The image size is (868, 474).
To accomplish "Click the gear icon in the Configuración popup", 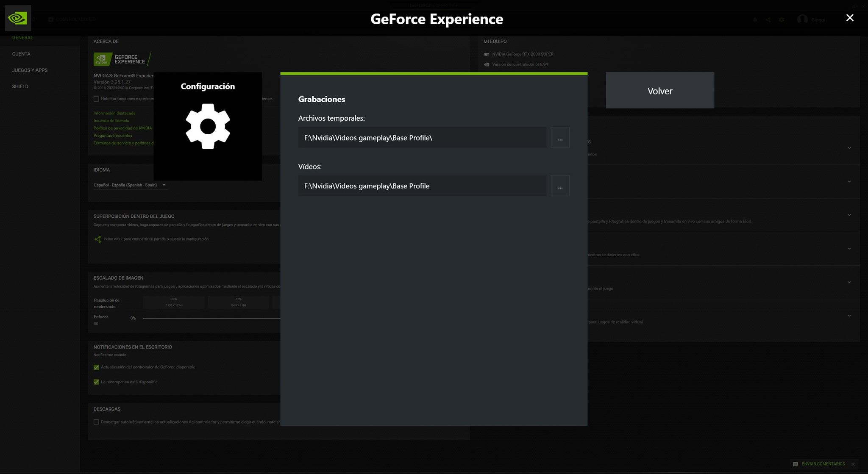I will [208, 126].
